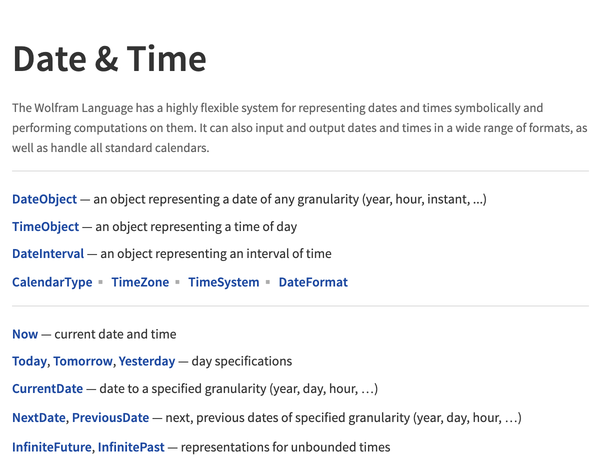The width and height of the screenshot is (601, 467).
Task: Open the DateInterval reference page
Action: [48, 254]
